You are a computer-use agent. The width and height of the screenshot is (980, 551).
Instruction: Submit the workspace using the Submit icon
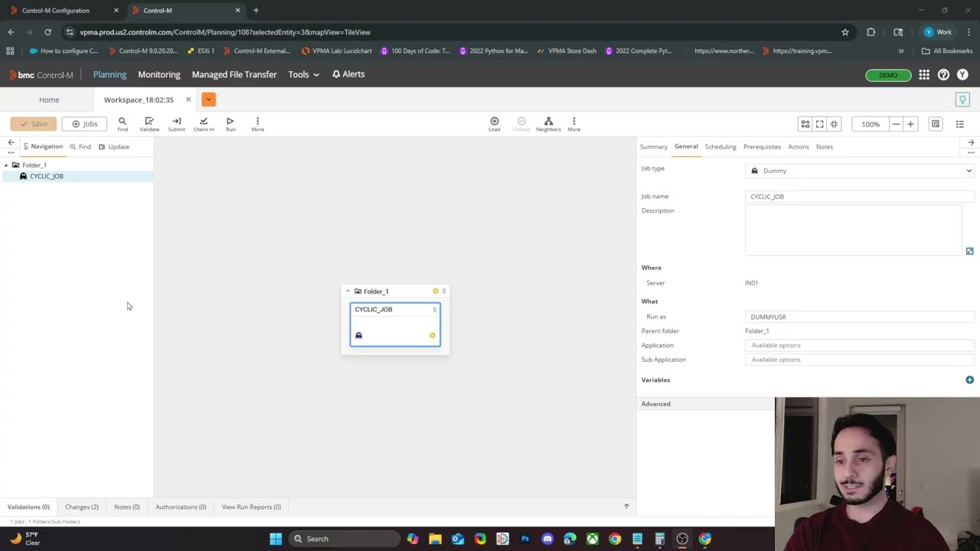click(176, 124)
